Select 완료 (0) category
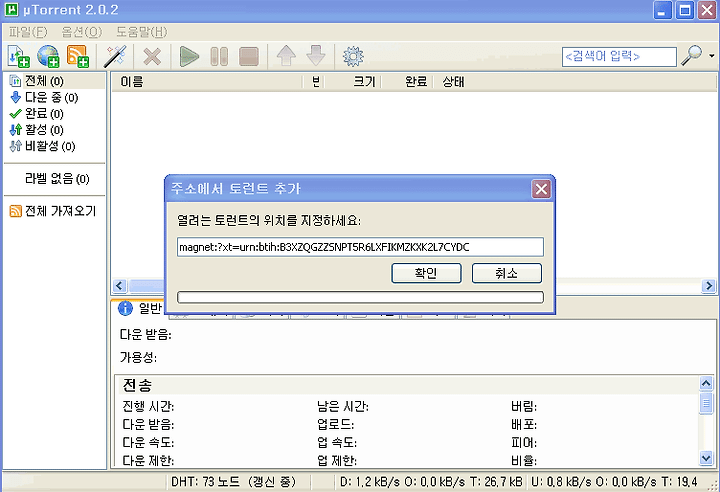 pos(37,113)
